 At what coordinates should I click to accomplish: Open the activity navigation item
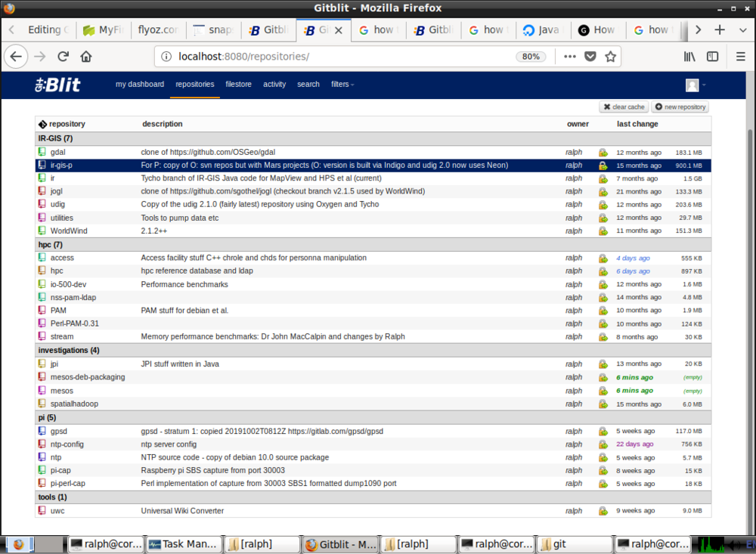click(274, 85)
